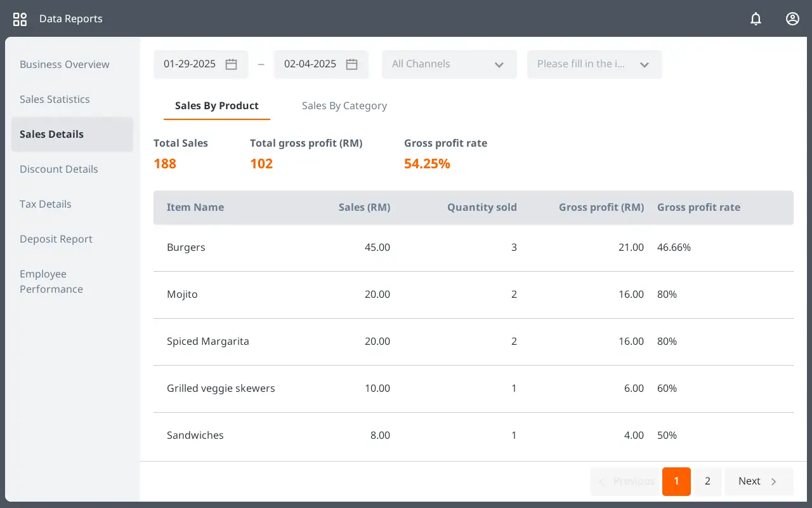
Task: Click the Next arrow chevron icon
Action: coord(774,481)
